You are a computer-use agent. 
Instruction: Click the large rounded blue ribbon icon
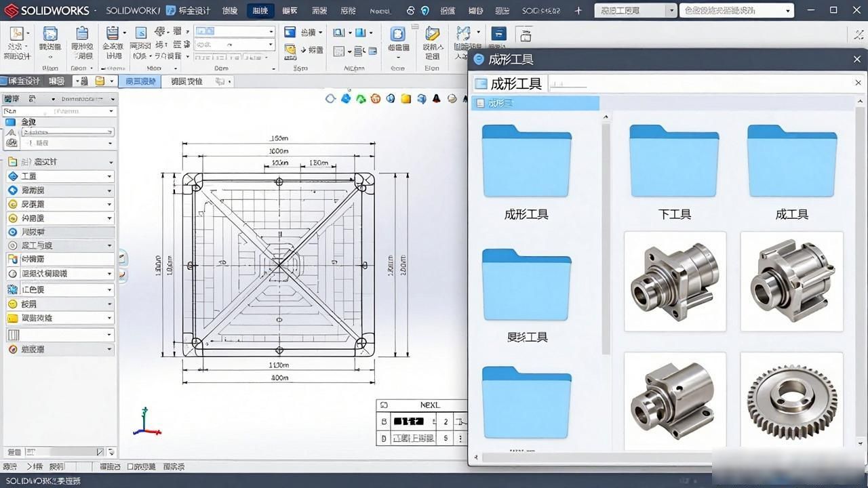(398, 35)
